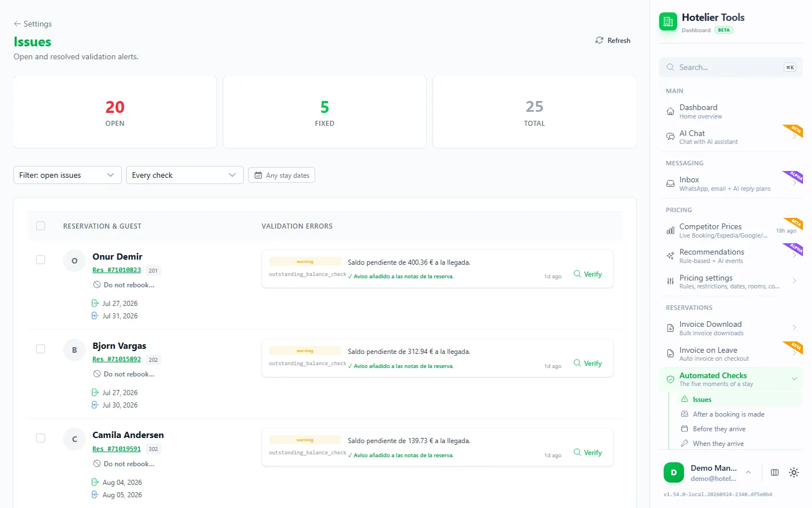Click the Issues warning triangle icon
Image resolution: width=812 pixels, height=508 pixels.
click(x=685, y=399)
